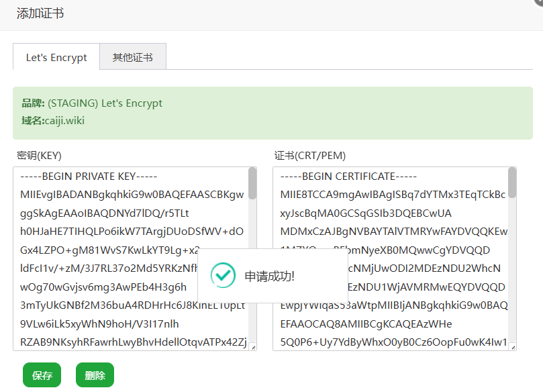The width and height of the screenshot is (543, 392).
Task: Click the 证书(CRT/PEM) field label
Action: point(309,156)
